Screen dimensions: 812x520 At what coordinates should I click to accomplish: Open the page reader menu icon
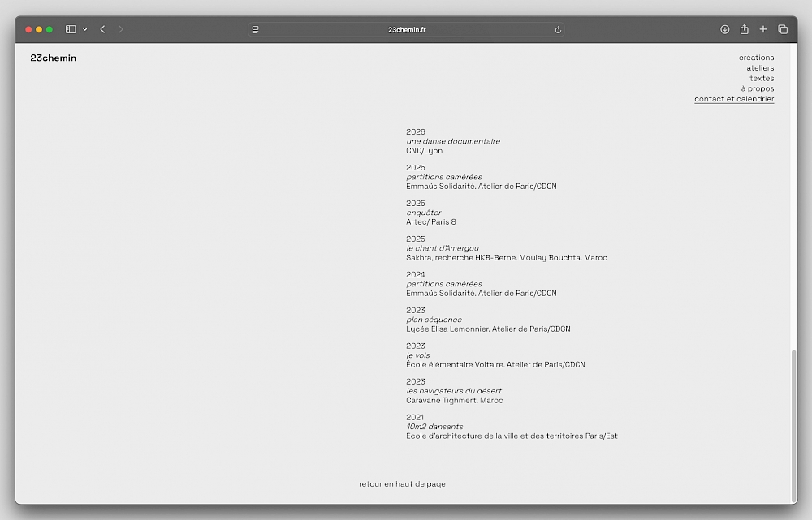coord(256,29)
